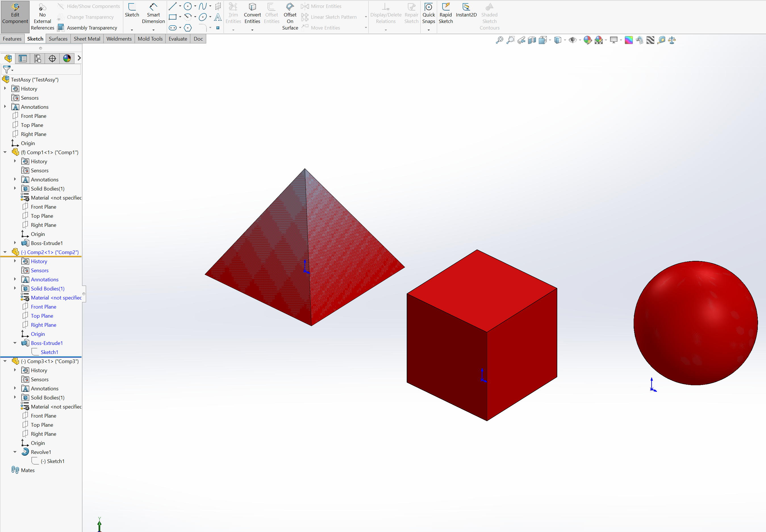Open the PropertyManager tab
Viewport: 766px width, 532px height.
(23, 58)
